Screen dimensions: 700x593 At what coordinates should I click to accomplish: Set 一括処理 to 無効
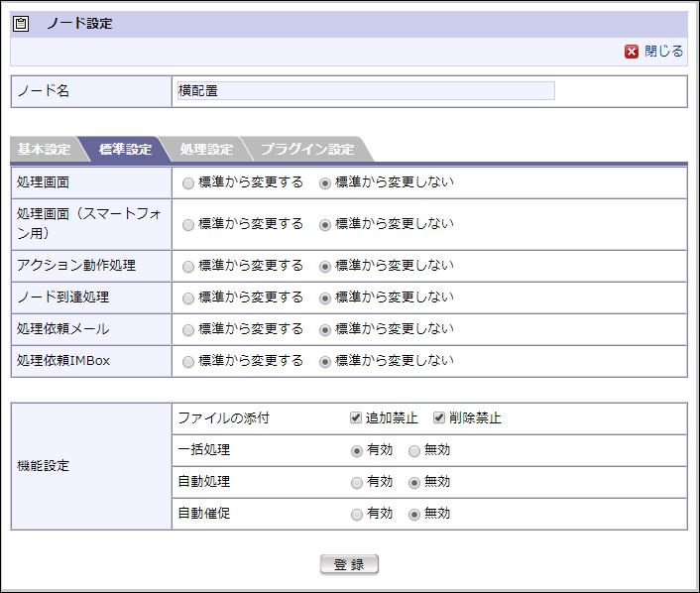click(x=414, y=451)
